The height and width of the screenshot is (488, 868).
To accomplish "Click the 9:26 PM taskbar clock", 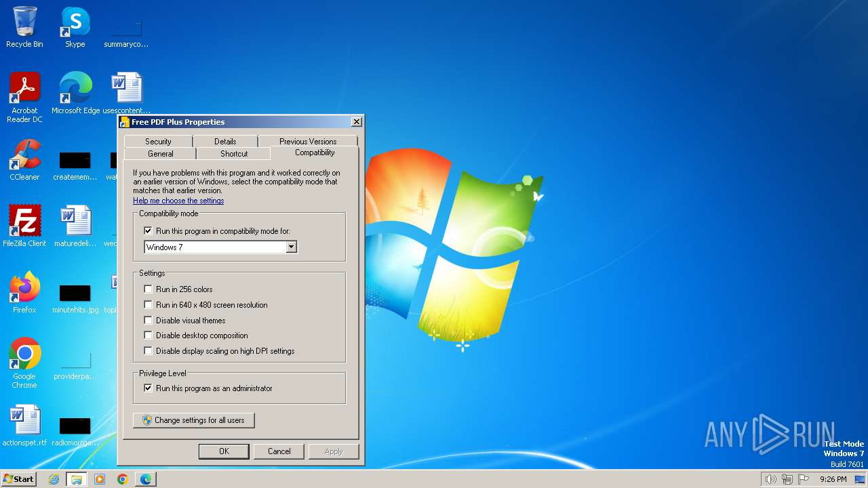I will coord(833,479).
